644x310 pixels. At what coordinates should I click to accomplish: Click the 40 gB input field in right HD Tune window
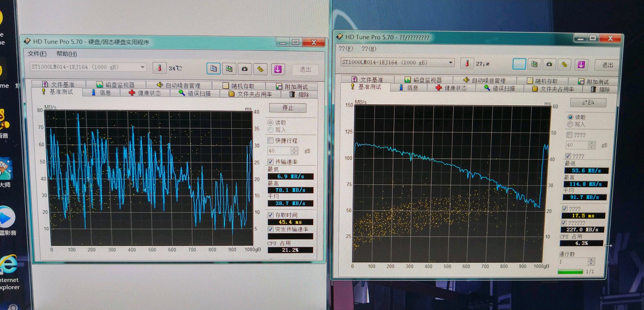(577, 145)
